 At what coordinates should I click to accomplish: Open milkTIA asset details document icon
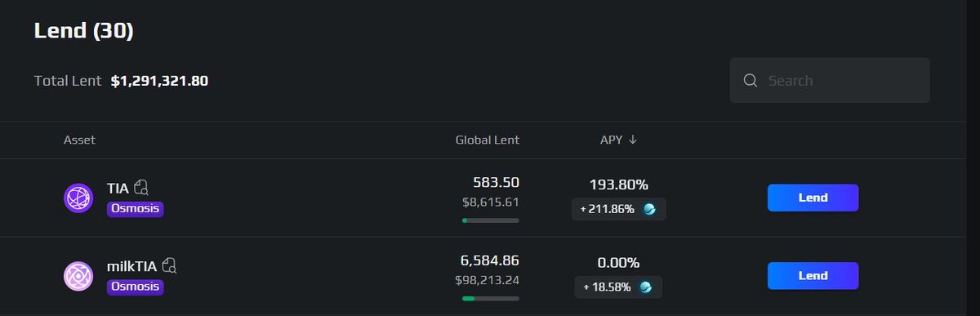[x=170, y=265]
